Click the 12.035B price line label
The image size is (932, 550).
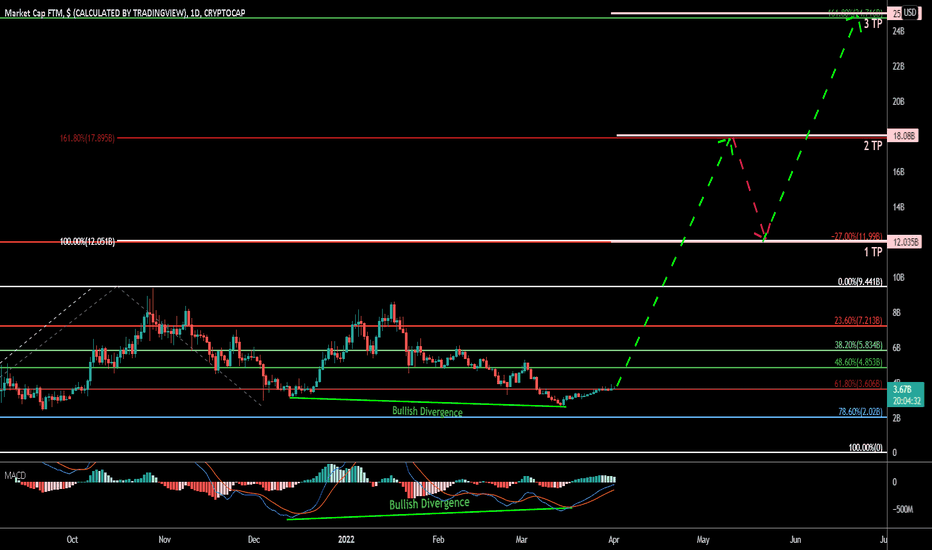[904, 242]
